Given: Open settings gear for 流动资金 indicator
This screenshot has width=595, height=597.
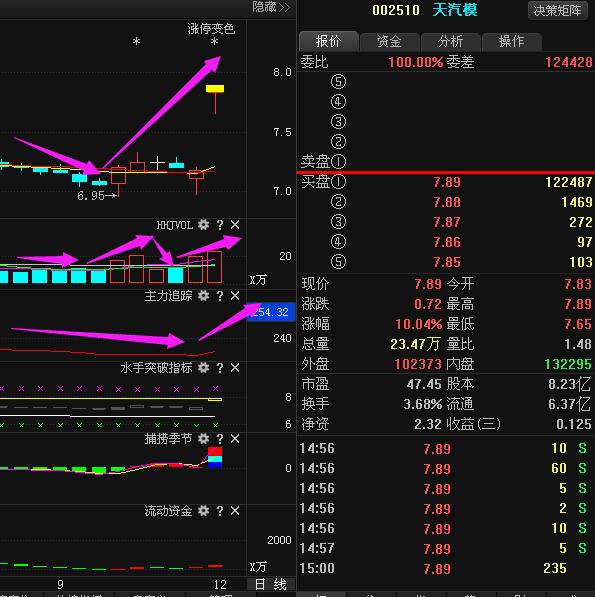Looking at the screenshot, I should pyautogui.click(x=204, y=511).
